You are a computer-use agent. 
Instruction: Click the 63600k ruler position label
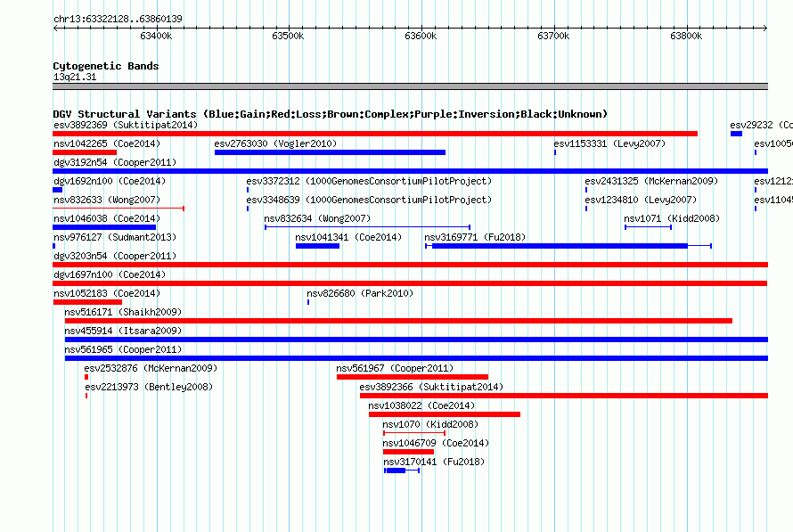[x=421, y=36]
